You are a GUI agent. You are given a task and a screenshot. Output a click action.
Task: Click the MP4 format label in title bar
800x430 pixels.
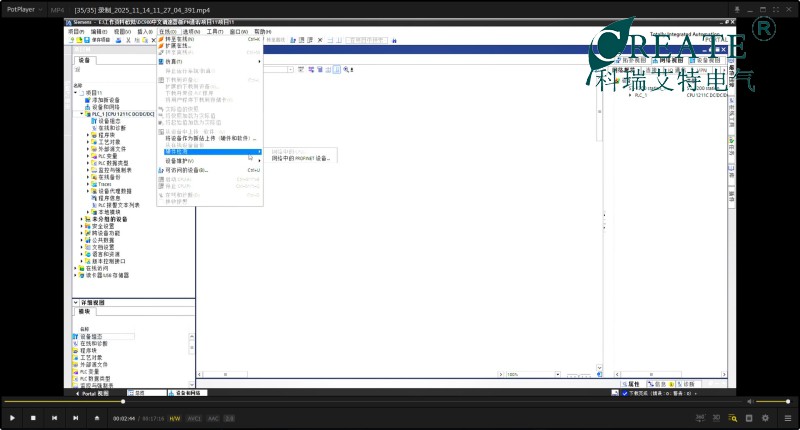[58, 10]
